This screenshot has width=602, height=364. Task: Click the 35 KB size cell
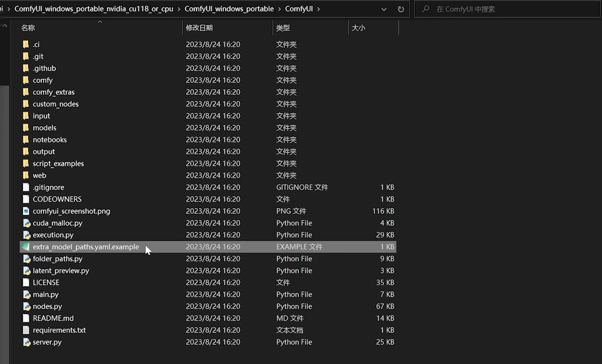(385, 283)
